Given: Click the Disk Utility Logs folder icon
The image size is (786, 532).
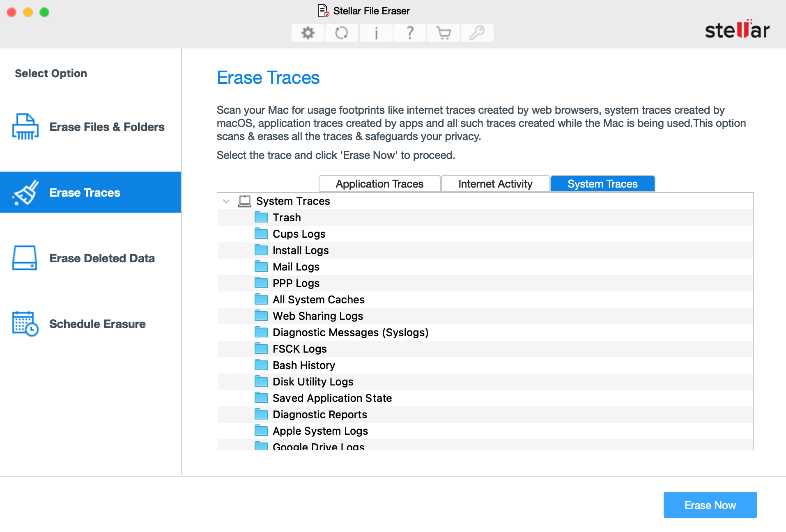Looking at the screenshot, I should coord(261,381).
